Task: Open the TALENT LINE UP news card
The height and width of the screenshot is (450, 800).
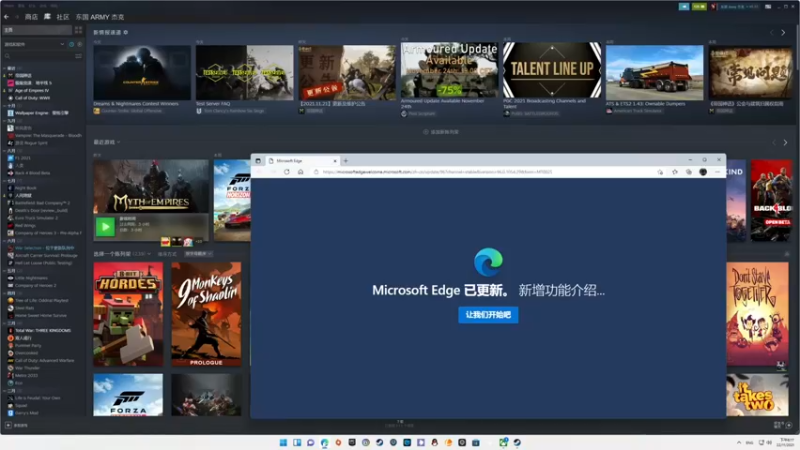Action: point(552,70)
